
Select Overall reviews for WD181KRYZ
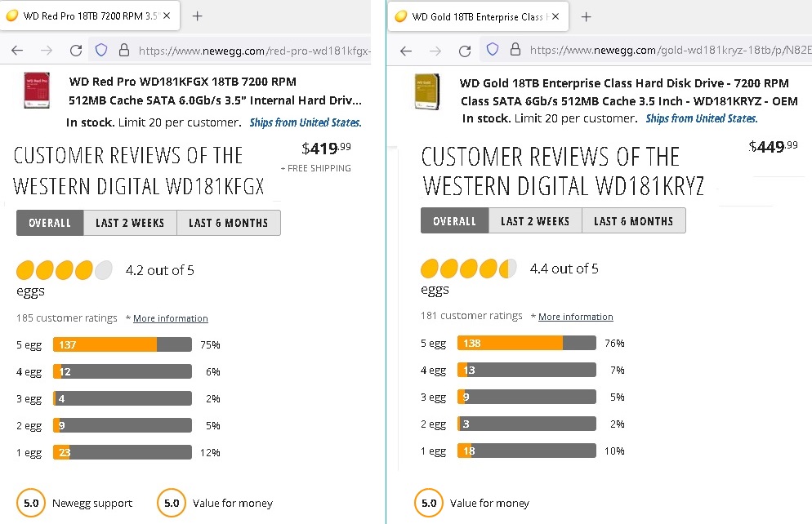[x=454, y=221]
